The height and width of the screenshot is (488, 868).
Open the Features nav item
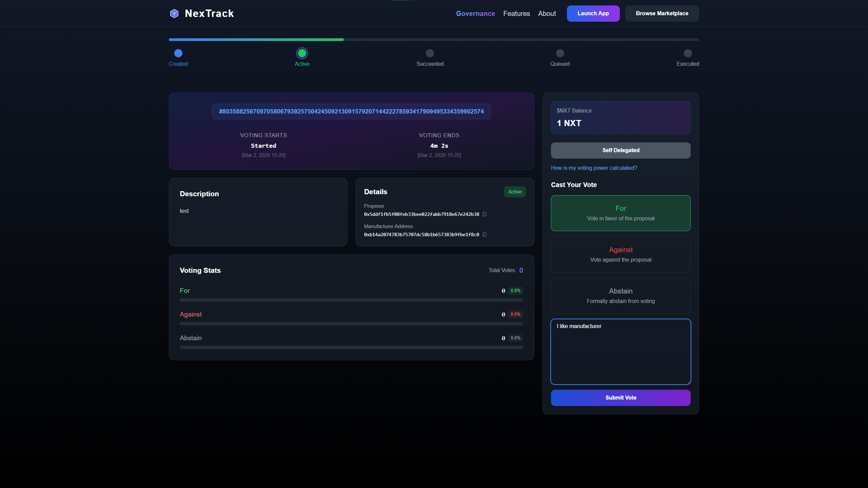tap(516, 14)
